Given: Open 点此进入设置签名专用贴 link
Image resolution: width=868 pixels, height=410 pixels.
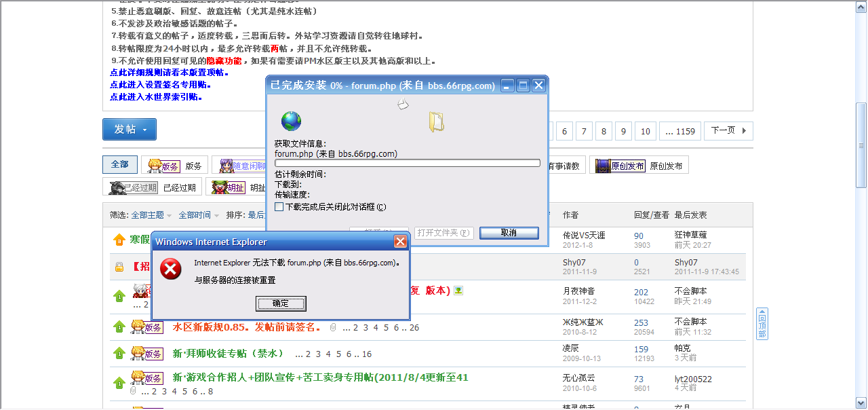Looking at the screenshot, I should 160,85.
